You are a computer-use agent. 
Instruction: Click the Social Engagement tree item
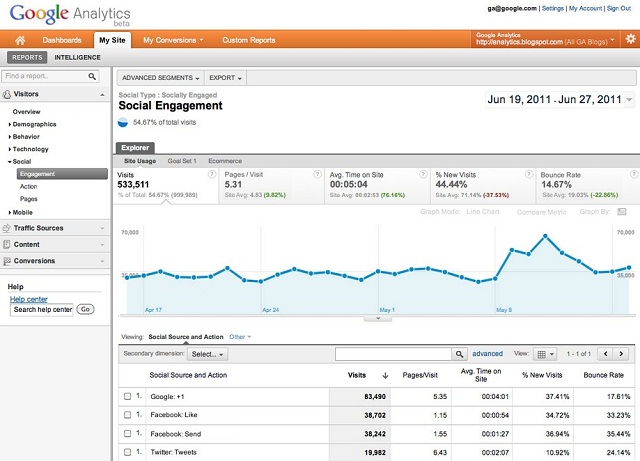[62, 174]
